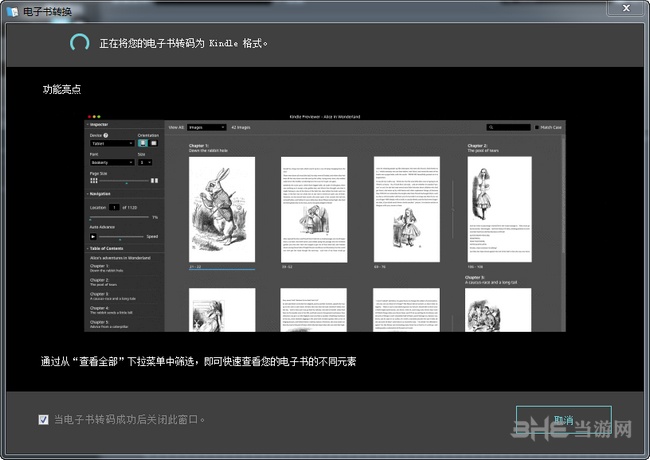Screen dimensions: 650x460
Task: Select landscape orientation icon
Action: coord(153,143)
